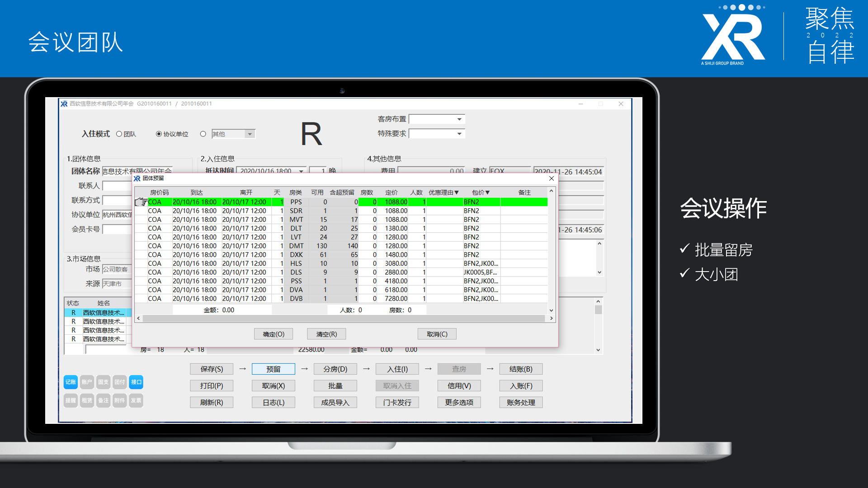The height and width of the screenshot is (488, 868).
Task: Select the DMT room type row
Action: [x=341, y=246]
